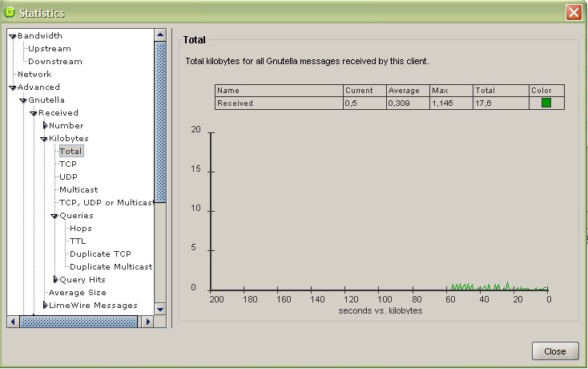Click the Color column header
The width and height of the screenshot is (588, 369).
pos(546,91)
